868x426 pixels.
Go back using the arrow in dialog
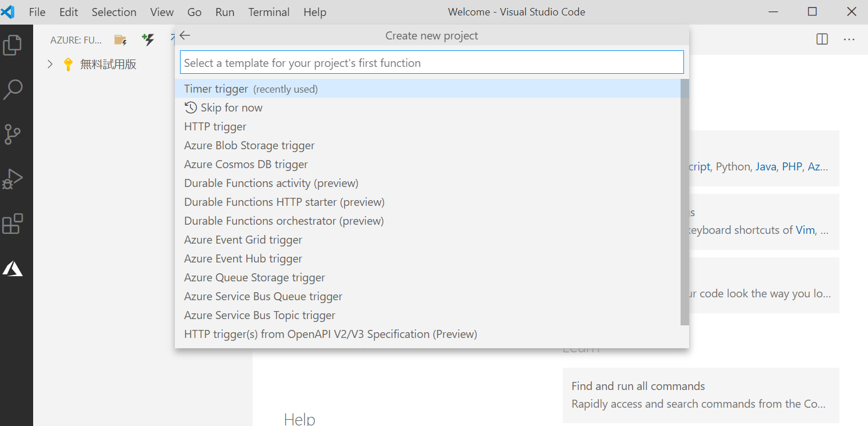tap(185, 35)
